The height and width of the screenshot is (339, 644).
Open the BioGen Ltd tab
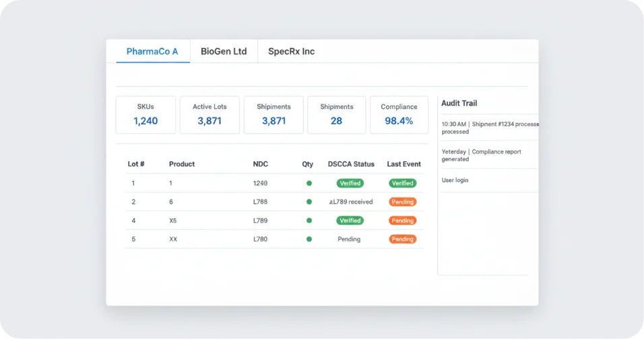(x=224, y=51)
